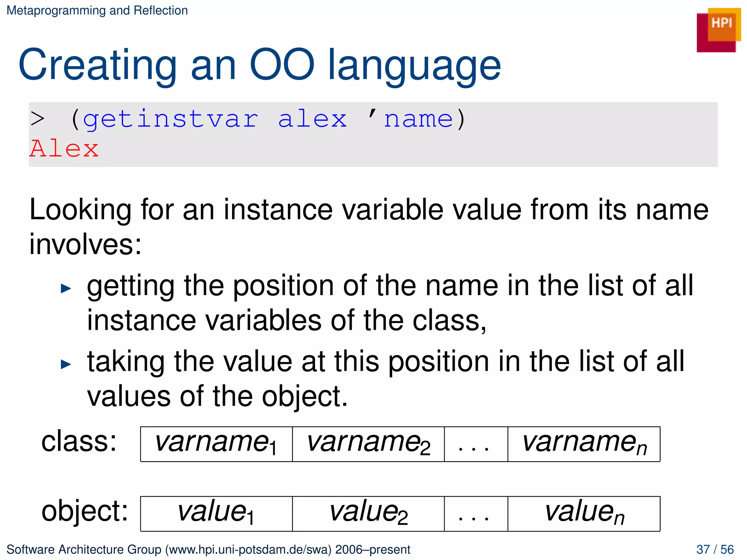This screenshot has width=747, height=560.
Task: Click the slide number 37 / 56
Action: 715,549
